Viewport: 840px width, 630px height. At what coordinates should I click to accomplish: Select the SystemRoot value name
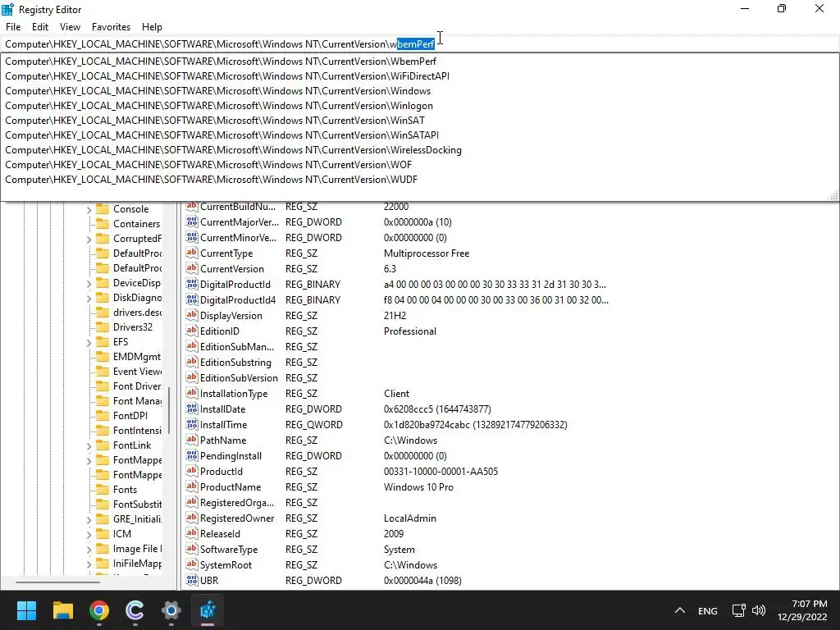(226, 564)
